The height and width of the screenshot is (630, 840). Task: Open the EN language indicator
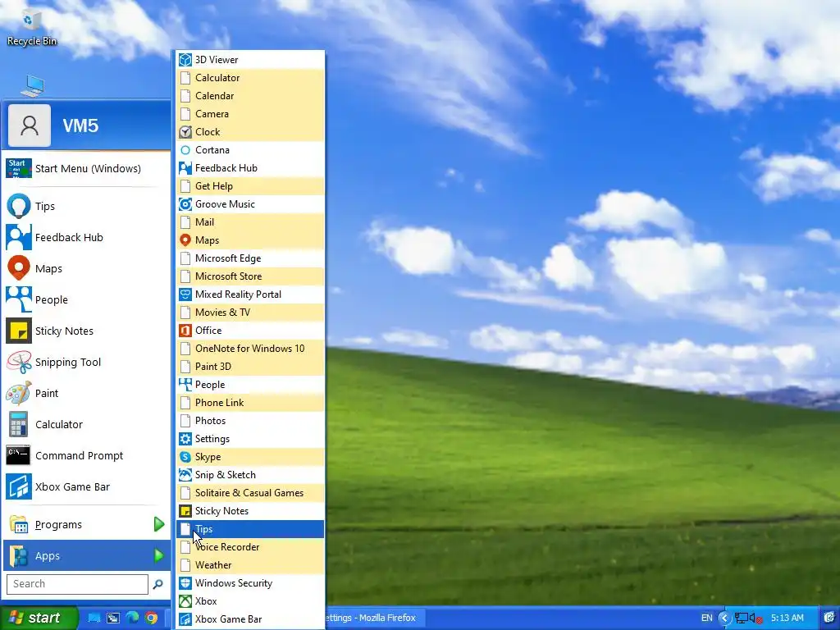(x=706, y=619)
